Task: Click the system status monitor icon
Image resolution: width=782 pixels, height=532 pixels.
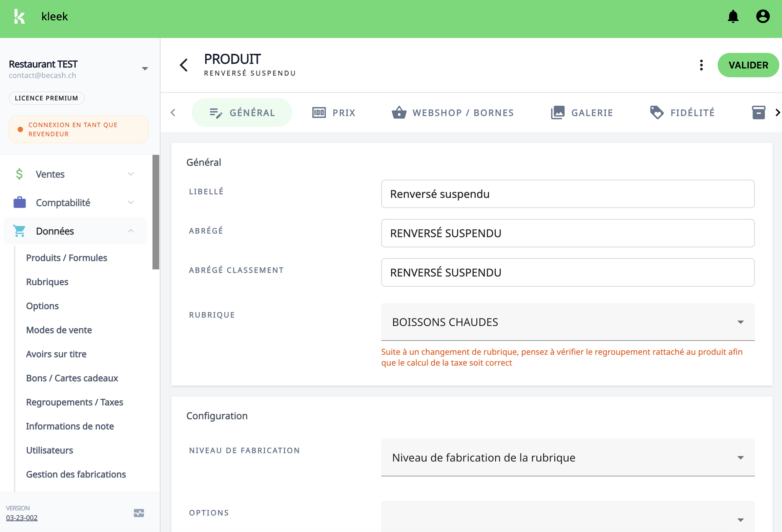Action: coord(139,513)
